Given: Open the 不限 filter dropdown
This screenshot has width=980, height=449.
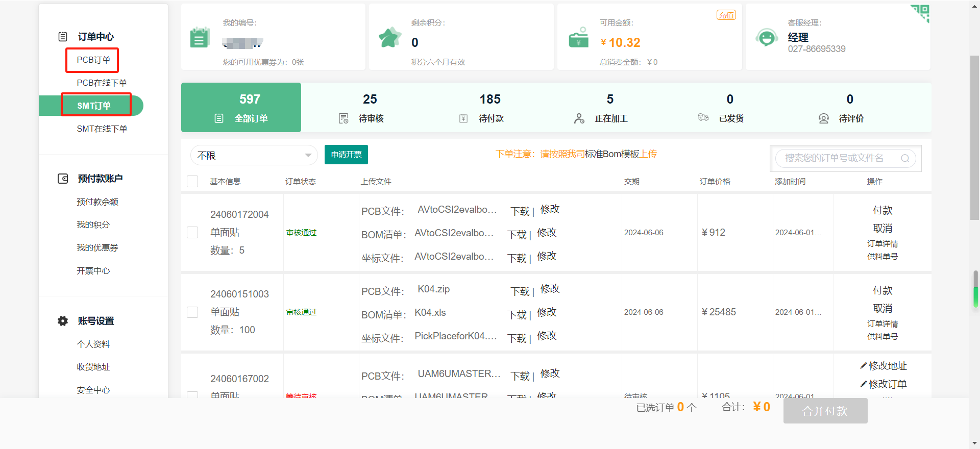Looking at the screenshot, I should tap(254, 155).
